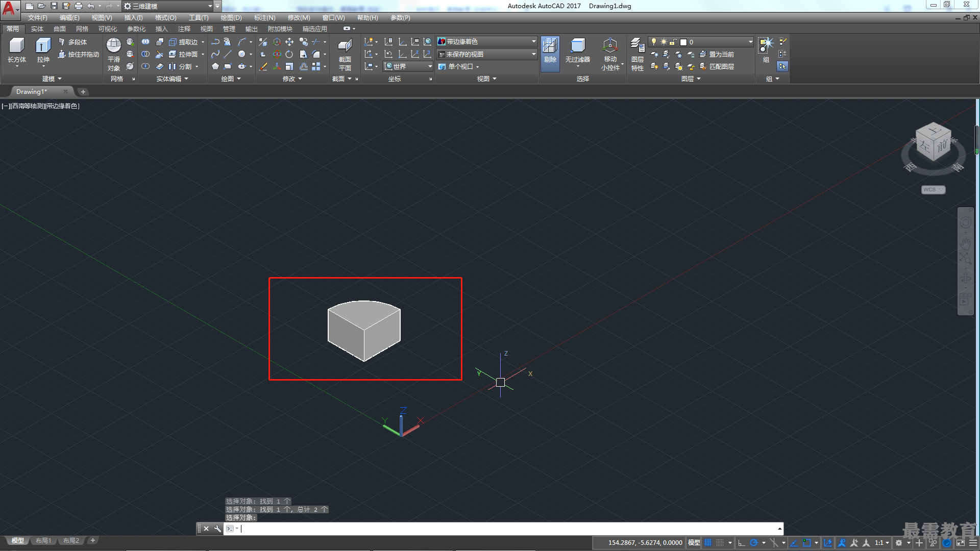Switch to the Mesh (网格) ribbon tab
980x551 pixels.
point(82,29)
